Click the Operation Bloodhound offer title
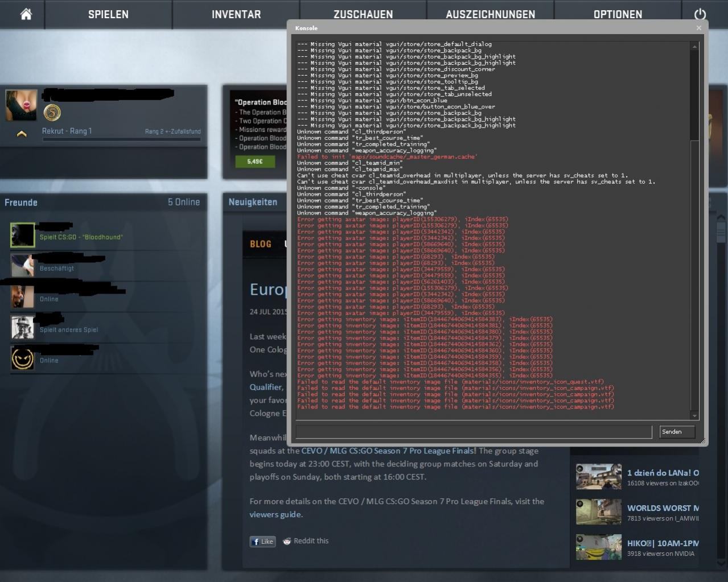The width and height of the screenshot is (728, 582). (x=261, y=102)
